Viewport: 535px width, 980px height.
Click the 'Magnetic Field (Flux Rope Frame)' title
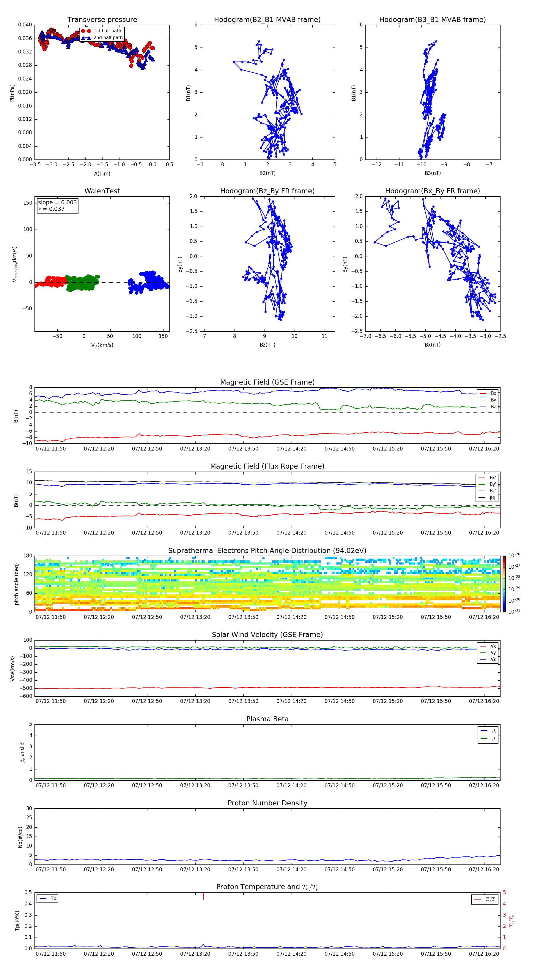tap(267, 467)
